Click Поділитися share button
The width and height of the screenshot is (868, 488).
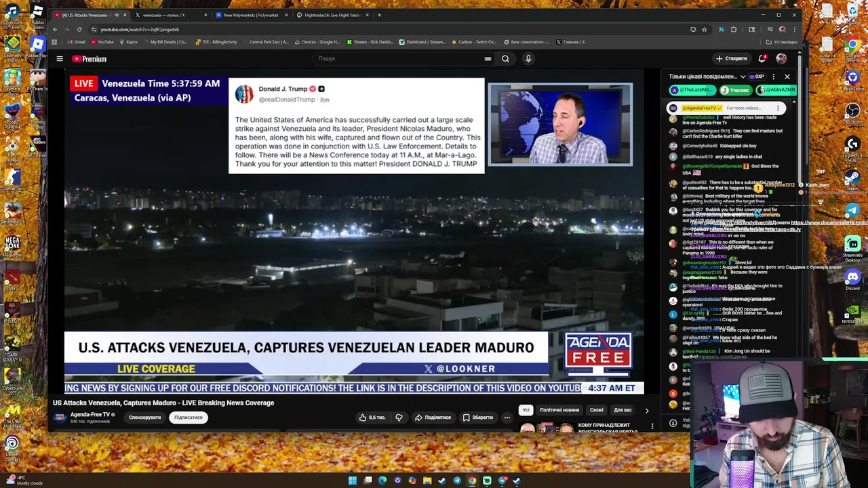click(433, 418)
